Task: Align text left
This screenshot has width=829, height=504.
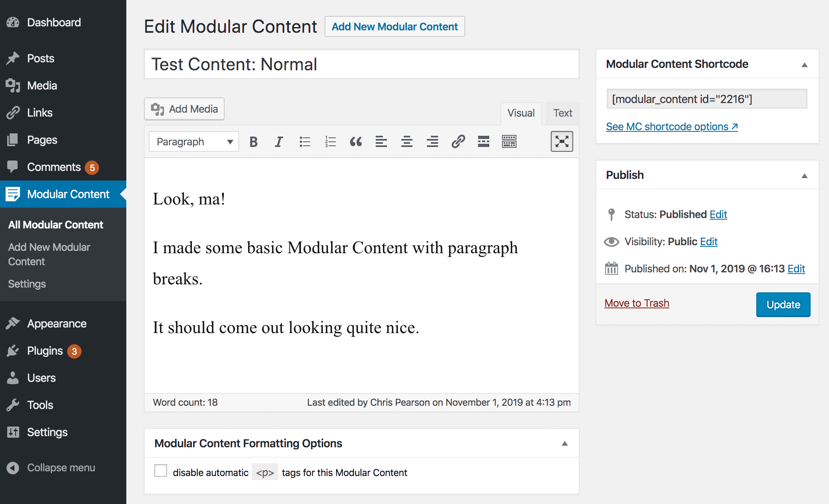Action: click(x=381, y=142)
